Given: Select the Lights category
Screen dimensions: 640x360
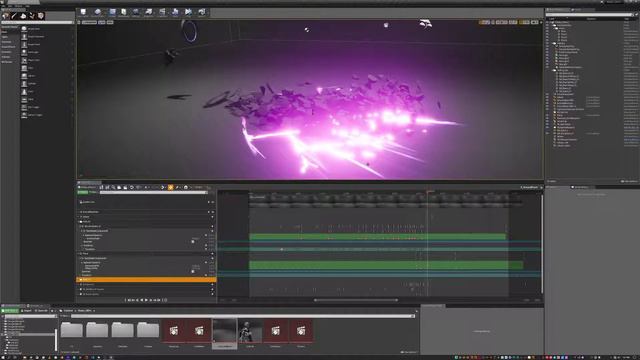Looking at the screenshot, I should [x=5, y=37].
